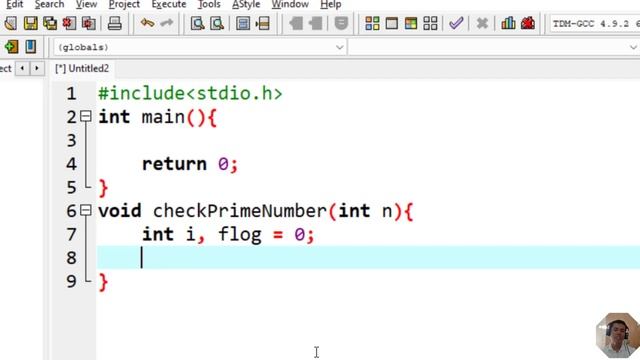Open the Tools menu
This screenshot has width=640, height=360.
coord(209,4)
